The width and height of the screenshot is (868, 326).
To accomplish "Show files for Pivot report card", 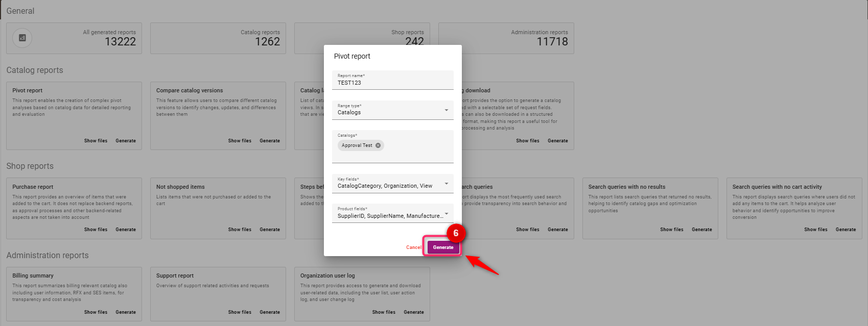I will coord(96,141).
